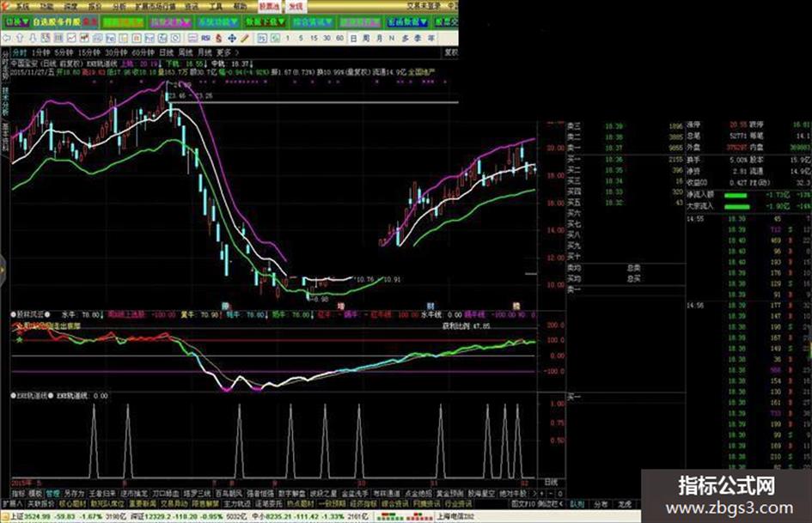This screenshot has width=812, height=523.
Task: Switch to the 分布 right-panel tab
Action: pos(601,503)
